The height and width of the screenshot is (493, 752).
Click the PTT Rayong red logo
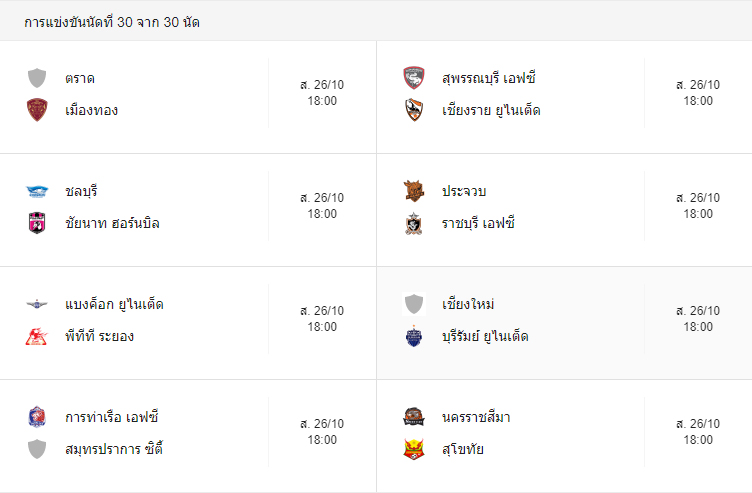click(37, 336)
